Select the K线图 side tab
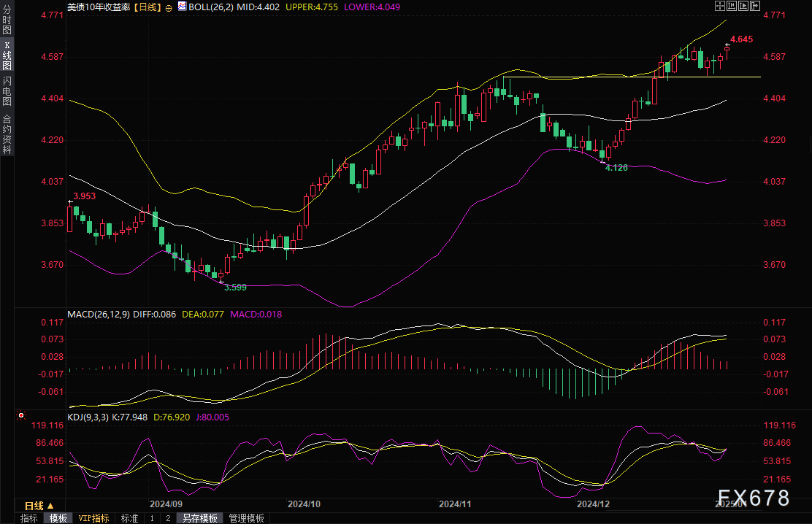Image resolution: width=812 pixels, height=524 pixels. [x=7, y=56]
